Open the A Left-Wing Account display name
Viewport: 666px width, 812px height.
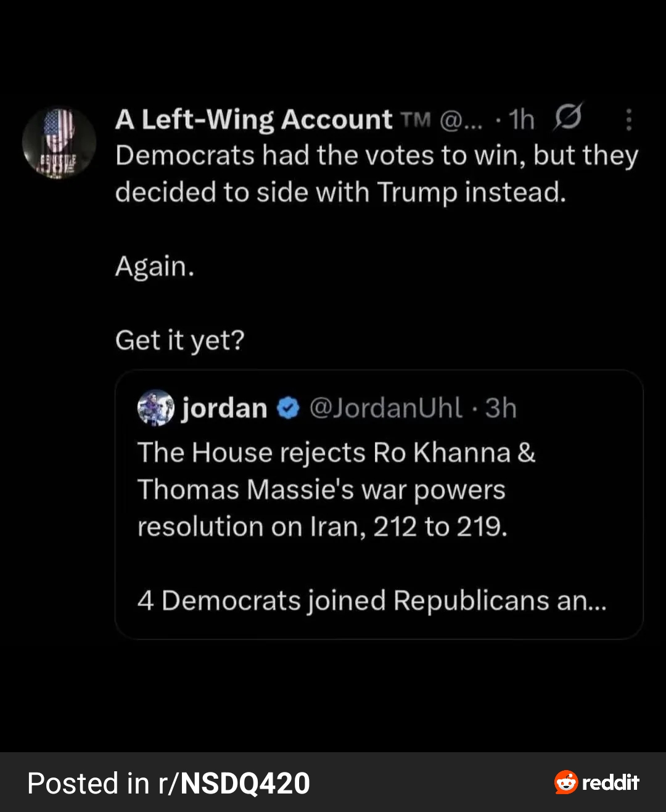253,120
